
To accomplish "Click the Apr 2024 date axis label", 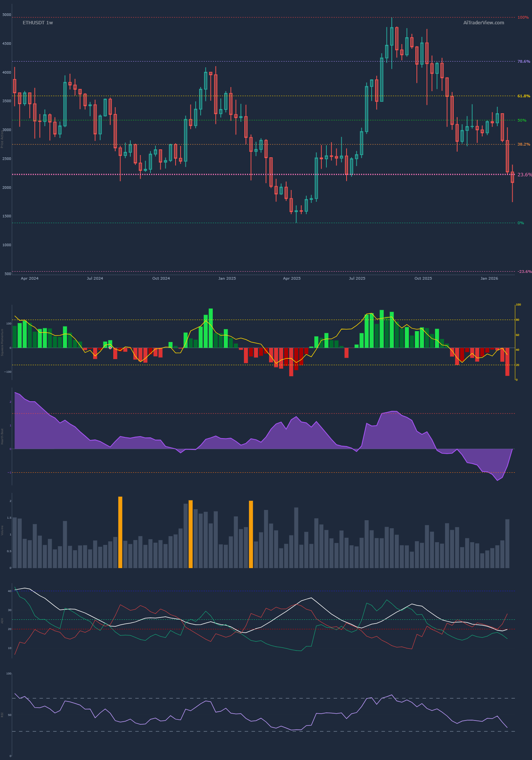I will [x=30, y=279].
